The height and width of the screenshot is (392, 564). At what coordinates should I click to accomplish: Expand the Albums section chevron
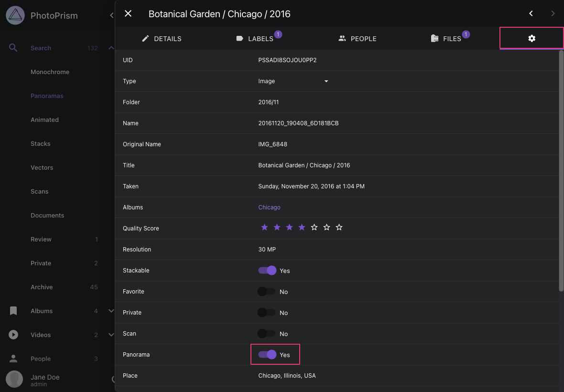click(x=111, y=311)
